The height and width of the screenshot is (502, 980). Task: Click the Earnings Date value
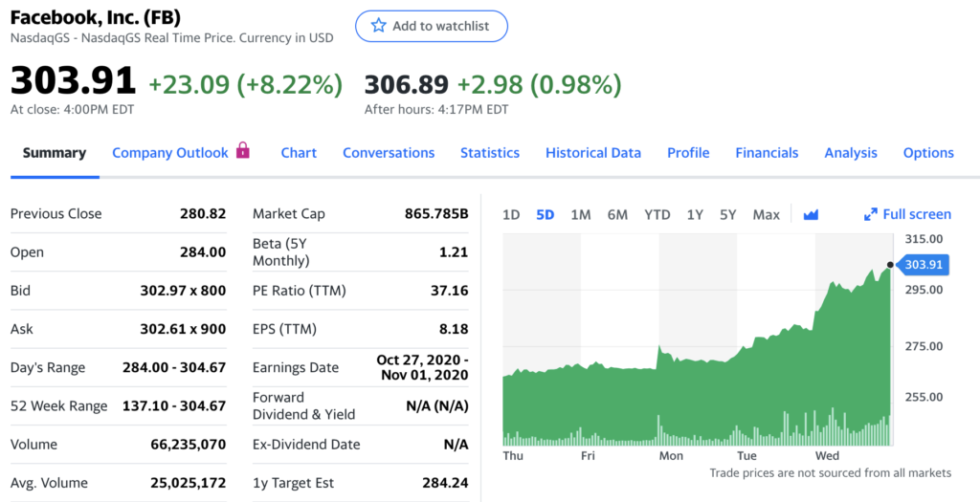[422, 367]
